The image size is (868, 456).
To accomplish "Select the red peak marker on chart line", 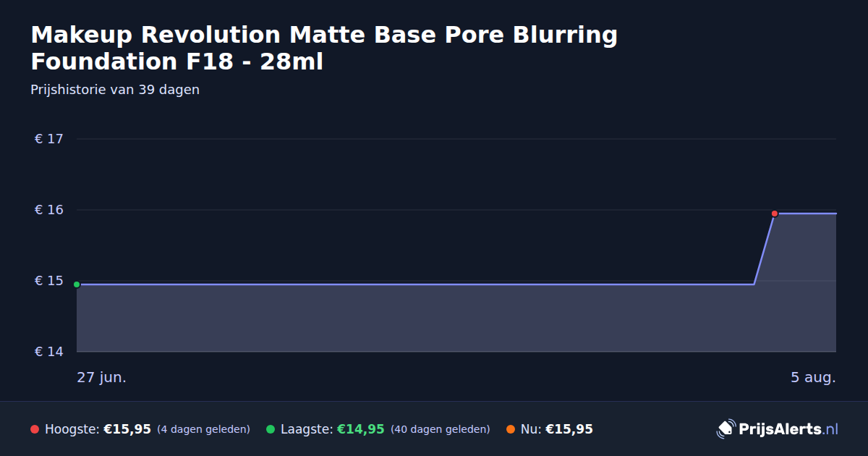I will click(775, 214).
